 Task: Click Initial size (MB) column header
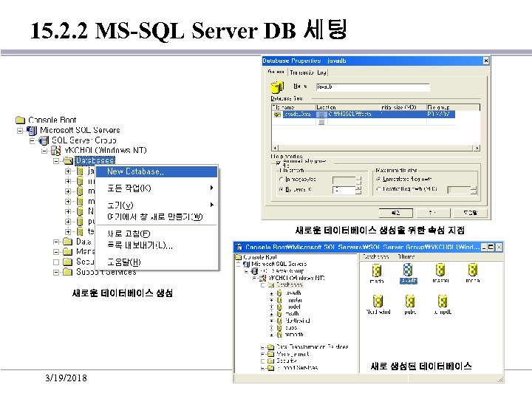(403, 107)
